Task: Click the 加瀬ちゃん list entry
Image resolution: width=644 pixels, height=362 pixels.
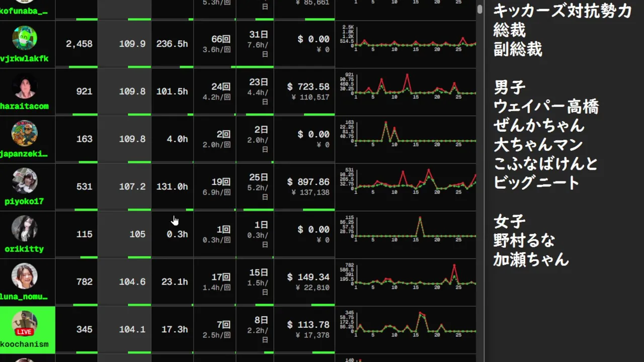Action: coord(531,259)
